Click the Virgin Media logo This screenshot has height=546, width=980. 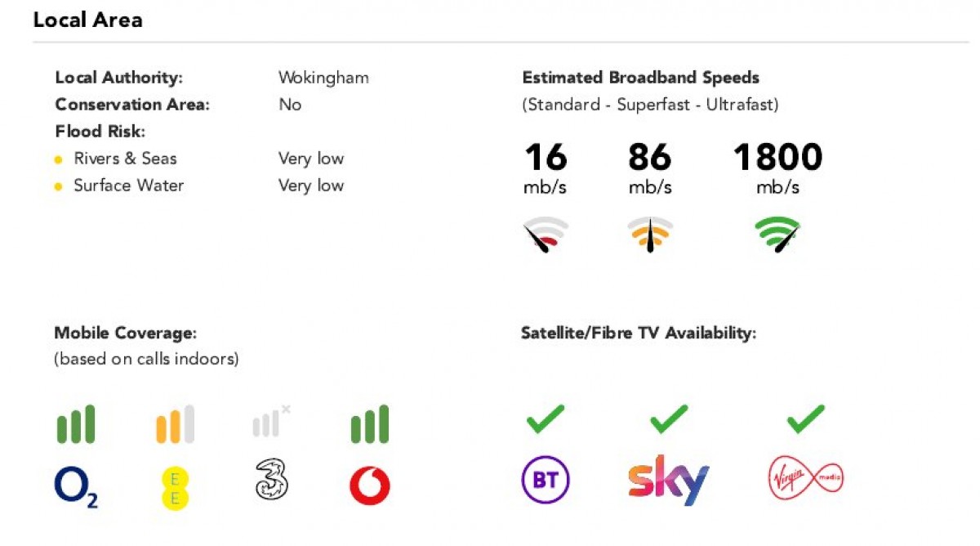(x=806, y=480)
